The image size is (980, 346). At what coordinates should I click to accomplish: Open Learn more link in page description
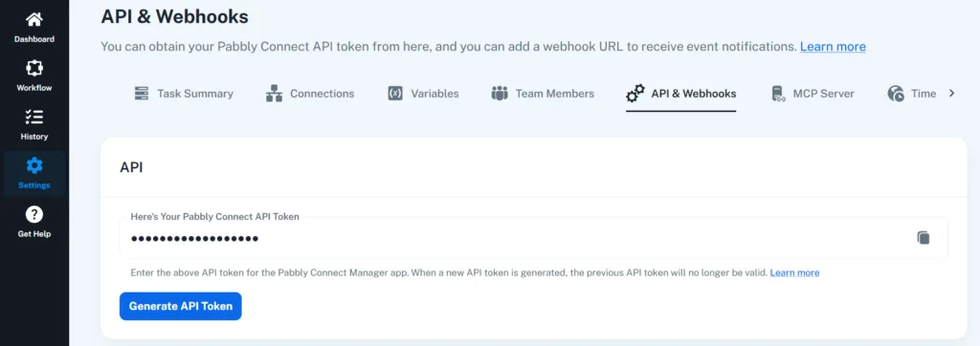833,46
